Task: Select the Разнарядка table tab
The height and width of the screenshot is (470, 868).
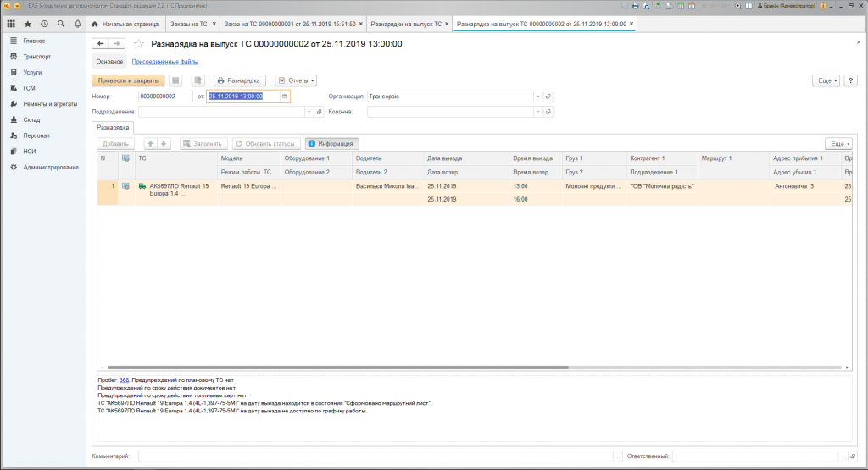Action: point(113,127)
